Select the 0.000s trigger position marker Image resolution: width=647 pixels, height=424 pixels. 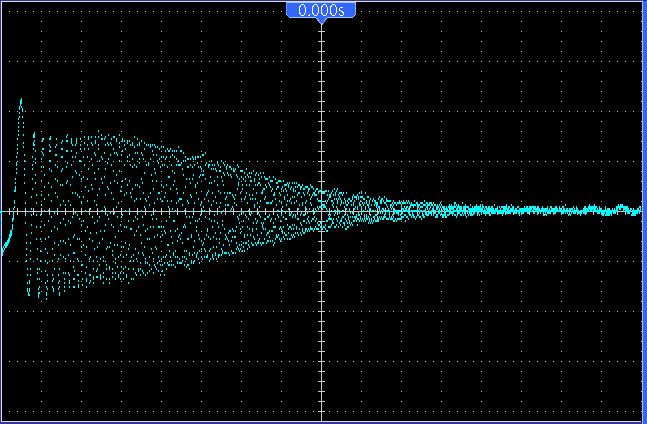coord(321,11)
